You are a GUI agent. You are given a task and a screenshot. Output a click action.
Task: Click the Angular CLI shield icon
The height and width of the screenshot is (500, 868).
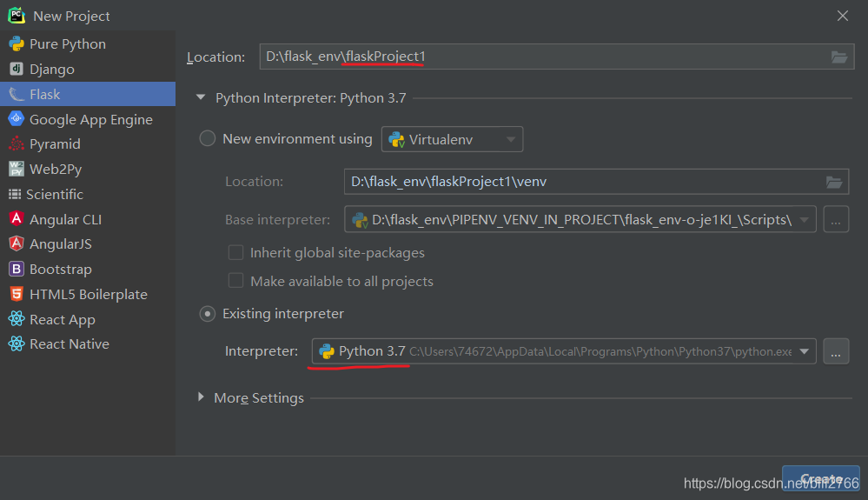coord(17,219)
